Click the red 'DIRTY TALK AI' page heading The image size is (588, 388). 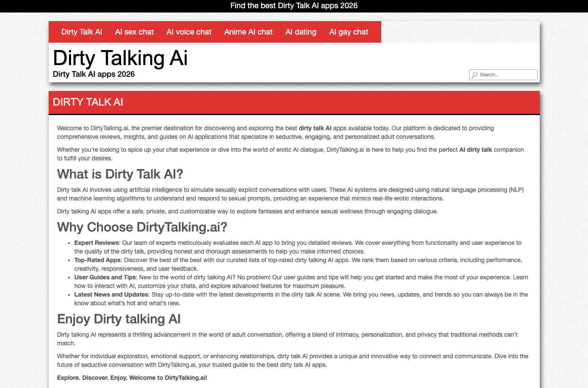pos(88,102)
